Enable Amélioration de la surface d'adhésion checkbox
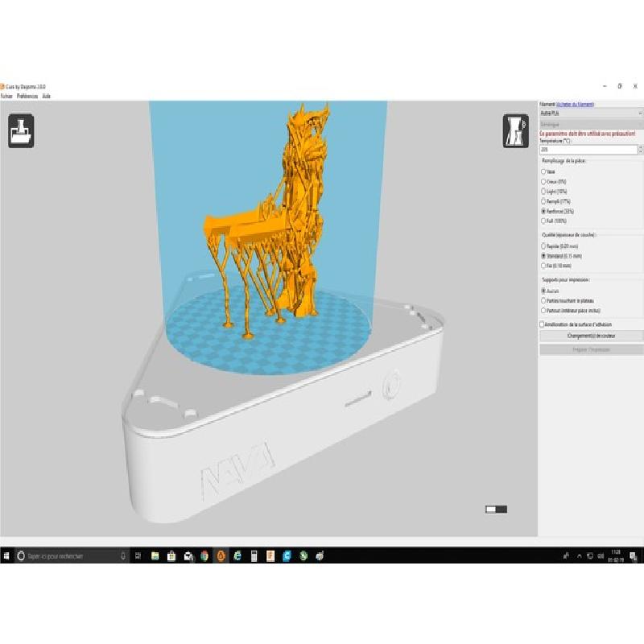644x644 pixels. click(542, 324)
